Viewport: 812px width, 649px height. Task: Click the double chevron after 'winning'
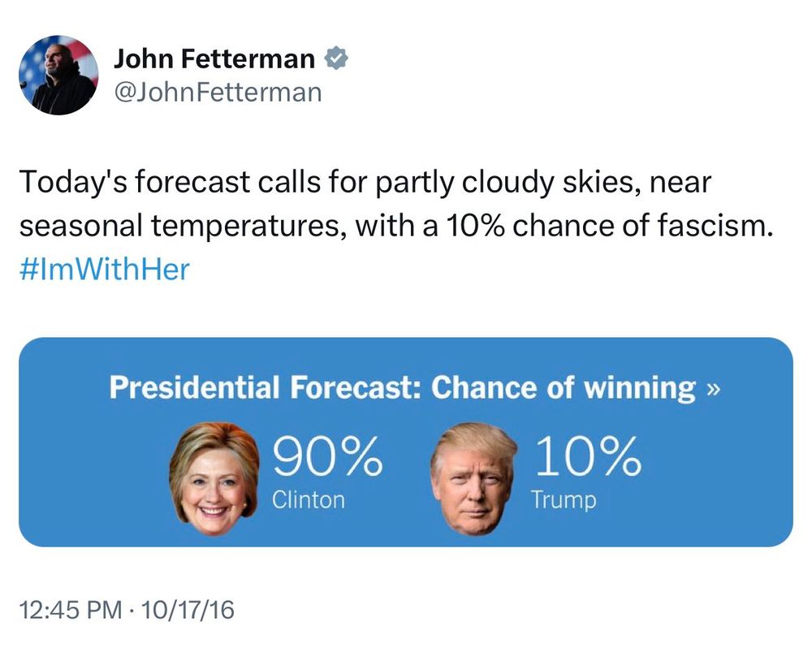click(713, 389)
